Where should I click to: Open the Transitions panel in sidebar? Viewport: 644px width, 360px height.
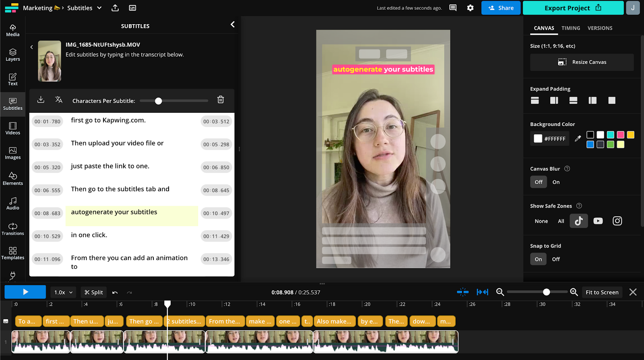13,229
